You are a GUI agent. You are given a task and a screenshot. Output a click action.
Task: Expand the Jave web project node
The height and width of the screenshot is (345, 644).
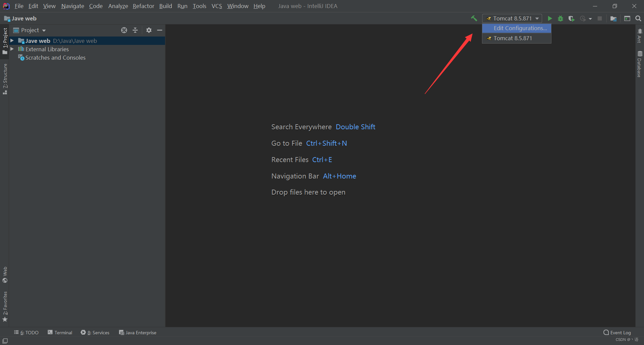tap(12, 41)
